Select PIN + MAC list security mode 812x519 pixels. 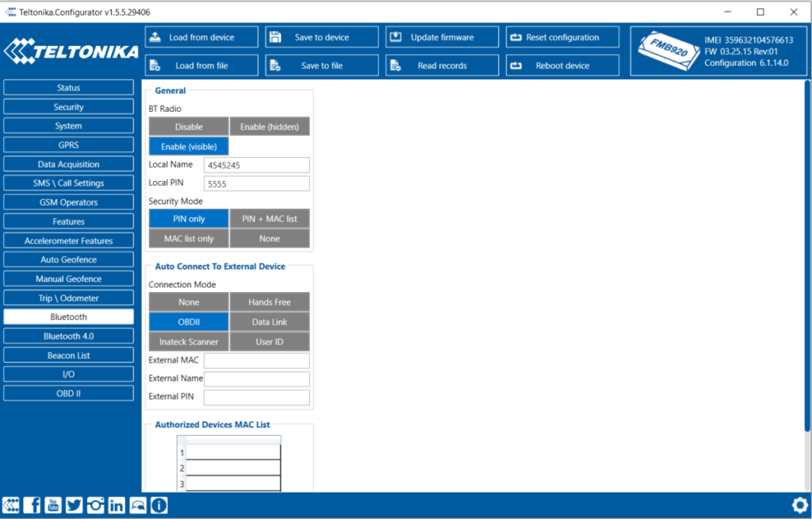(270, 219)
